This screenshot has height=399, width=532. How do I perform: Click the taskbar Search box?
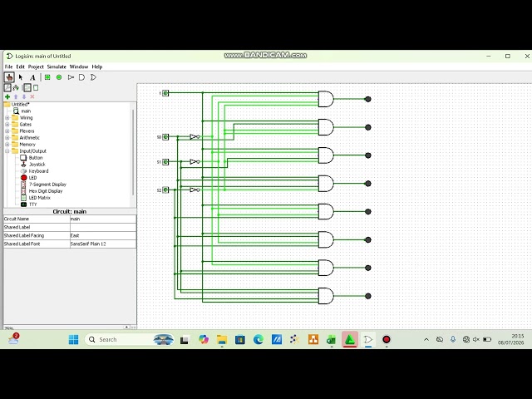pos(130,339)
